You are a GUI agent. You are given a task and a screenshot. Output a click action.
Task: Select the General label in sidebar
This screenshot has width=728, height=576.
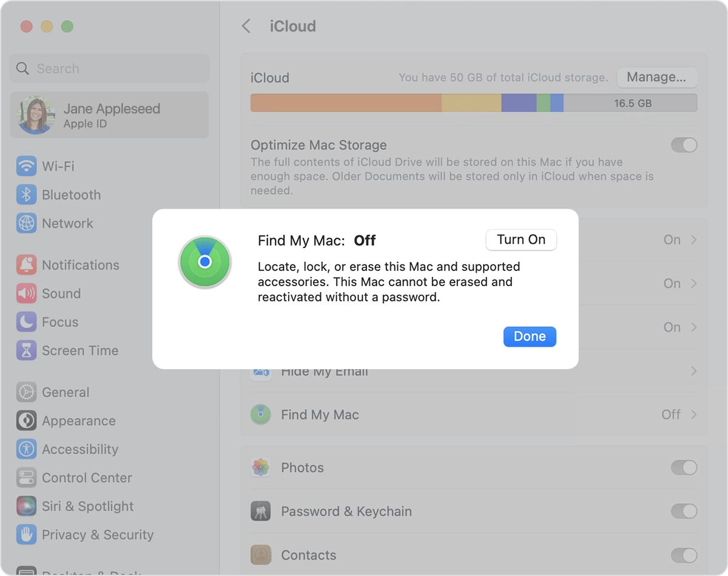click(x=66, y=392)
